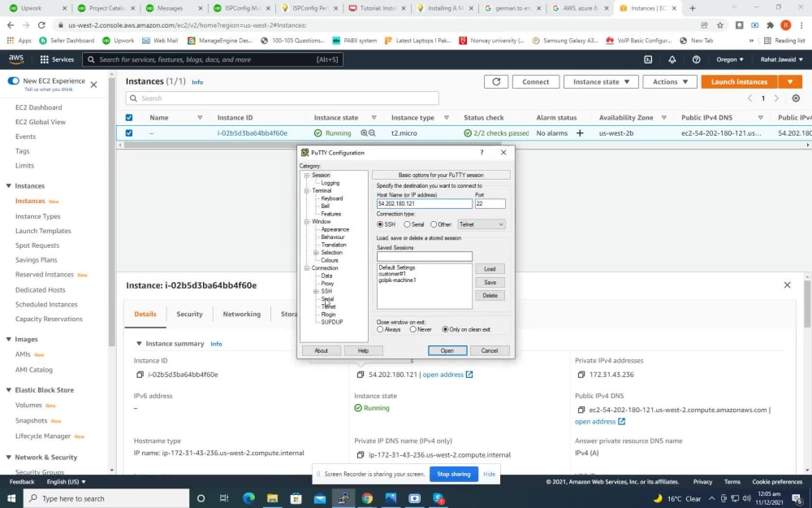Screen dimensions: 812x508
Task: Open the AWS CloudShell icon
Action: point(648,59)
